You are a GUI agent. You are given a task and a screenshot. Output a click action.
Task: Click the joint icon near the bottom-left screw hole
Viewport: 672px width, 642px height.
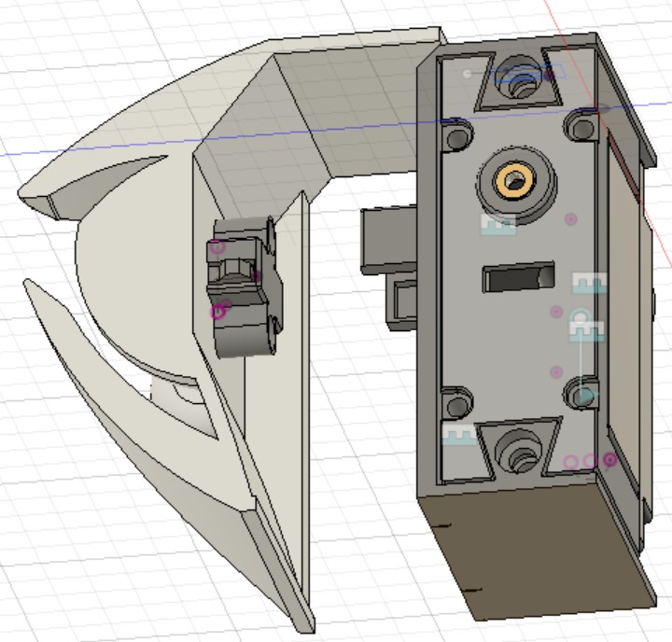tap(458, 435)
